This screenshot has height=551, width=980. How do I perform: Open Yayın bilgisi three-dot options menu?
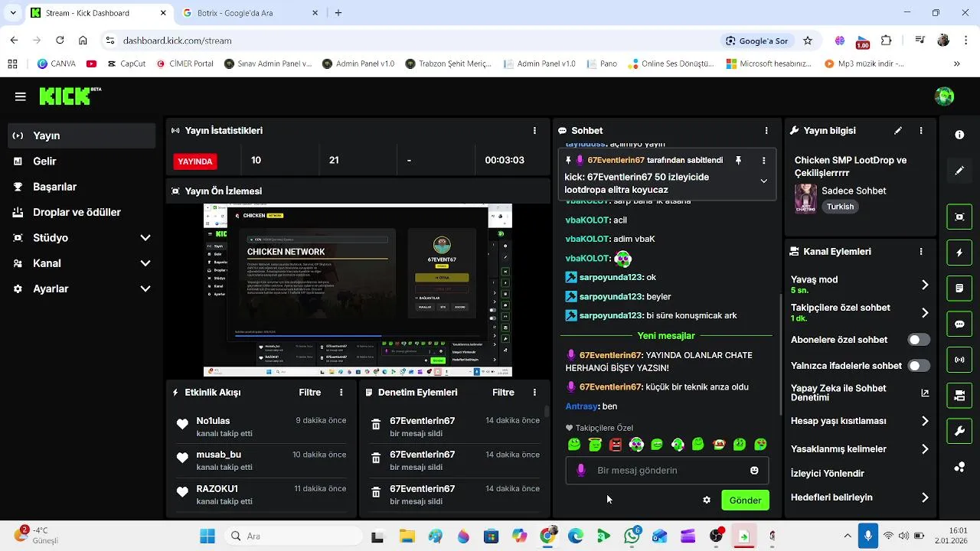[x=921, y=131]
